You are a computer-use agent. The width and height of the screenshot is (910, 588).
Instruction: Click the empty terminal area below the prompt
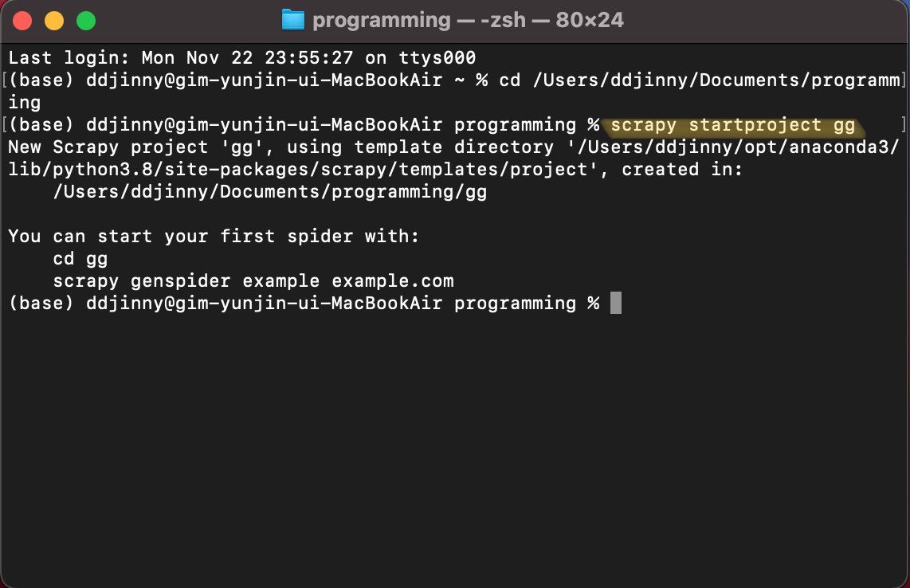tap(455, 447)
